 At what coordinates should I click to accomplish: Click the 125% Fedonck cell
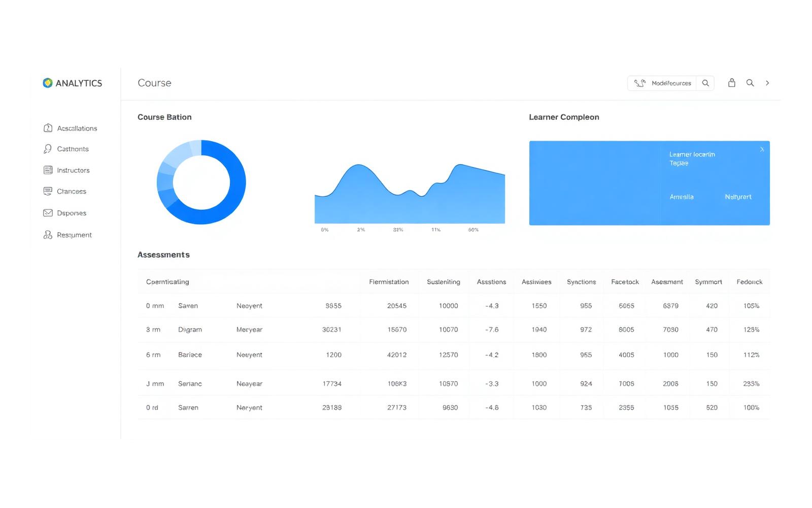tap(751, 330)
